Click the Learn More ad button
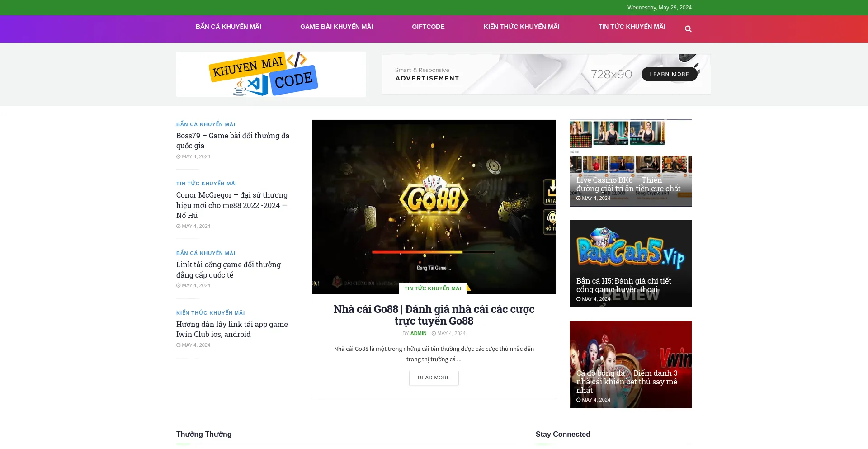Screen dimensions: 868x449 [669, 74]
